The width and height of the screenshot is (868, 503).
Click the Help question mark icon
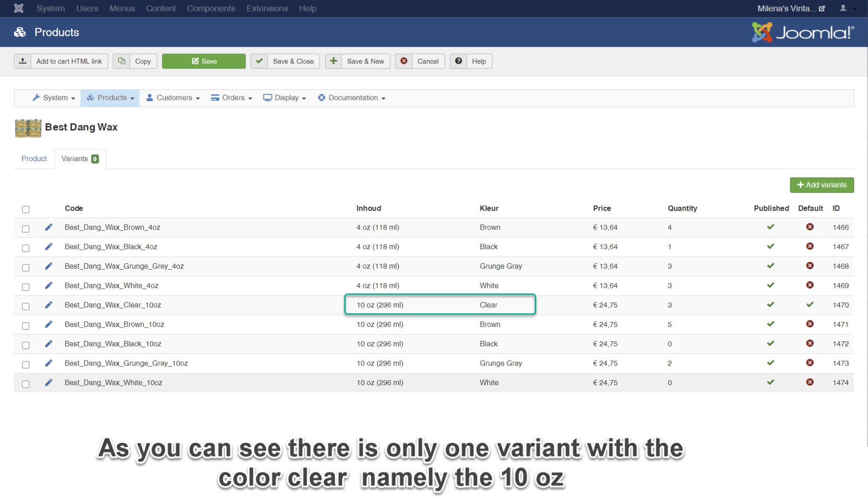458,61
